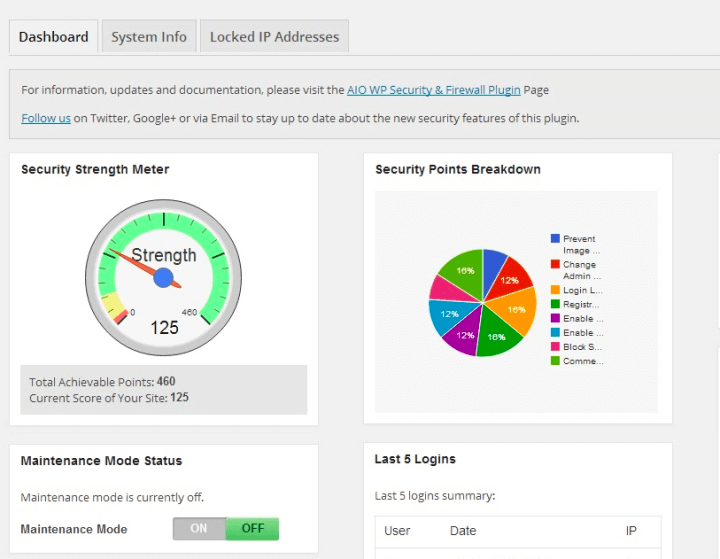
Task: Click the orange 16% pie slice
Action: (x=516, y=310)
